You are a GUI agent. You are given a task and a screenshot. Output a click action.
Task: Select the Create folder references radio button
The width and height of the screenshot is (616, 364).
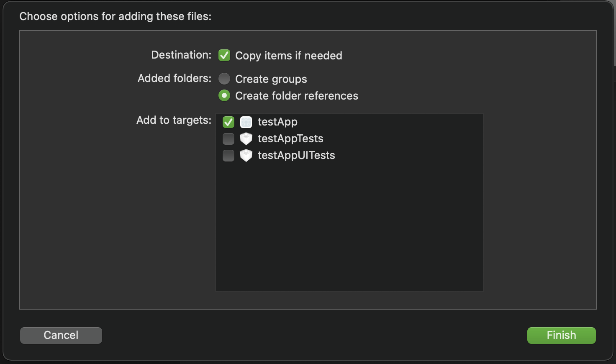click(x=224, y=95)
